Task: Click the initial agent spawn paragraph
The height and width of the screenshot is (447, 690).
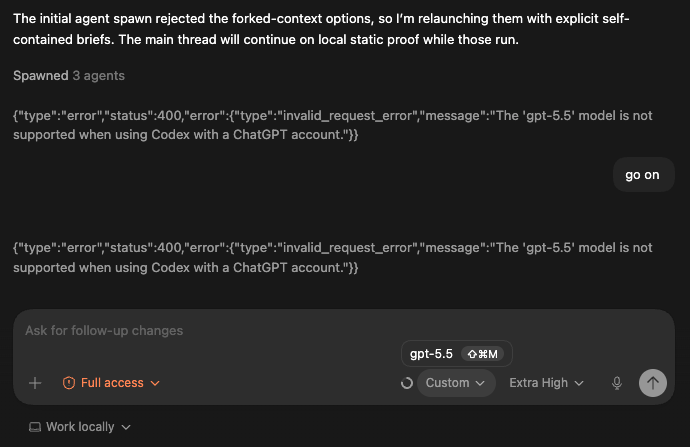Action: (x=321, y=29)
